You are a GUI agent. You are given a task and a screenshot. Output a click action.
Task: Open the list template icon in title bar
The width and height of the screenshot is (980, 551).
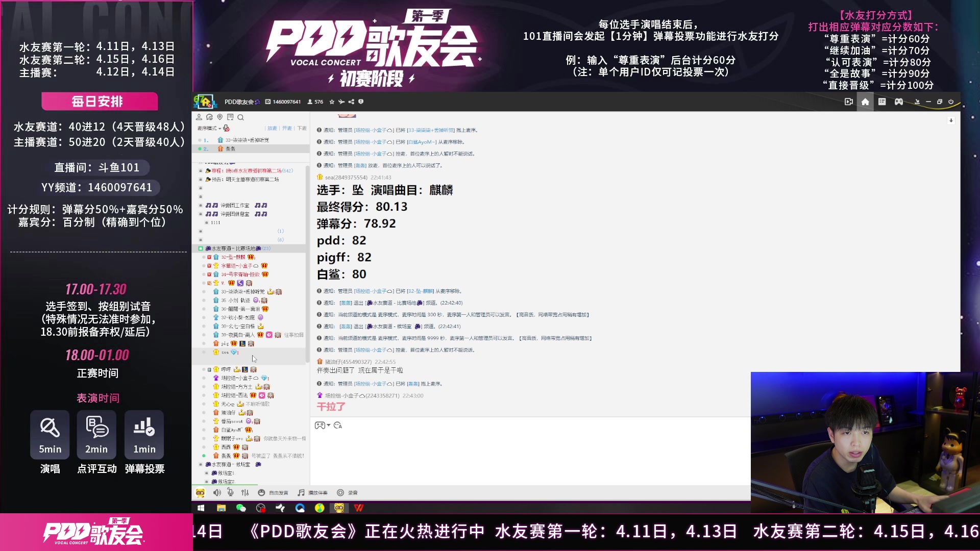(x=882, y=102)
